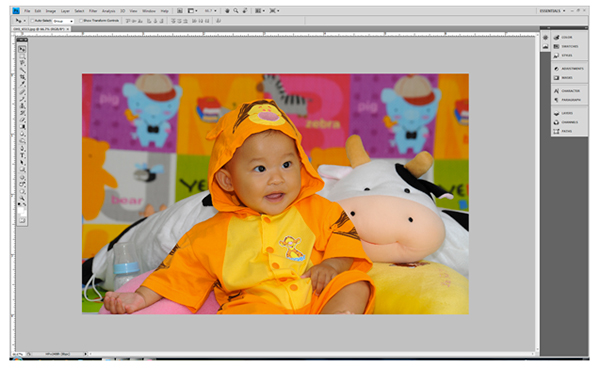Enable the Auto-Select checkbox
This screenshot has height=368, width=600.
[x=33, y=21]
